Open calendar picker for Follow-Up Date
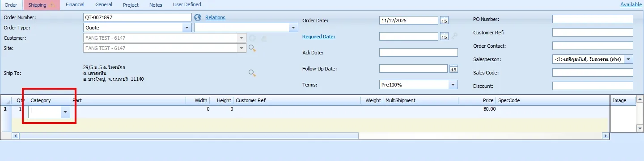This screenshot has height=161, width=644. click(453, 69)
